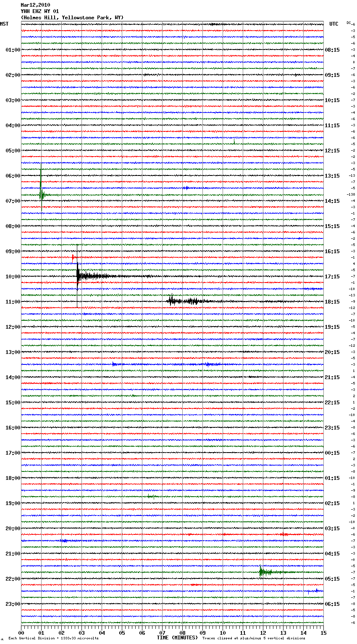Click the Each Vertical Division microvolts note

click(x=53, y=639)
